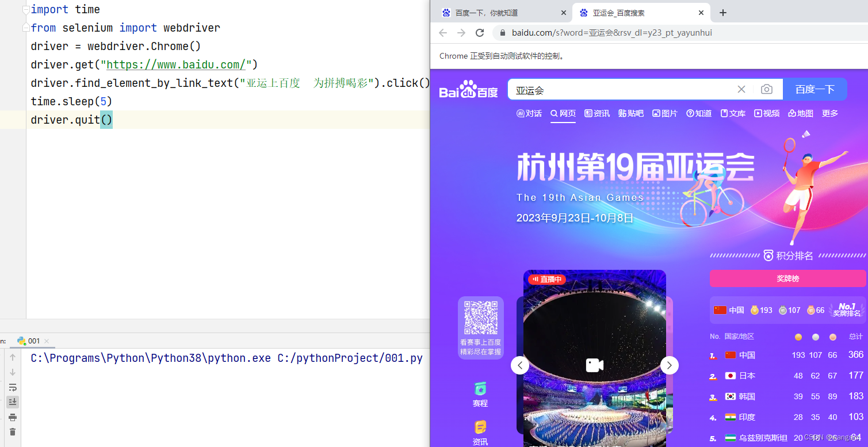Toggle scroll to end in console
This screenshot has width=868, height=447.
point(13,402)
